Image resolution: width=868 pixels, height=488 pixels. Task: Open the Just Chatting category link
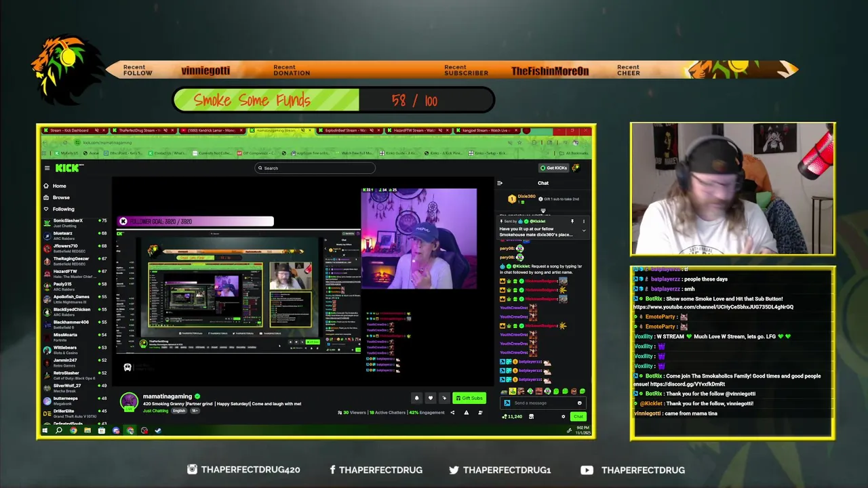(x=155, y=411)
